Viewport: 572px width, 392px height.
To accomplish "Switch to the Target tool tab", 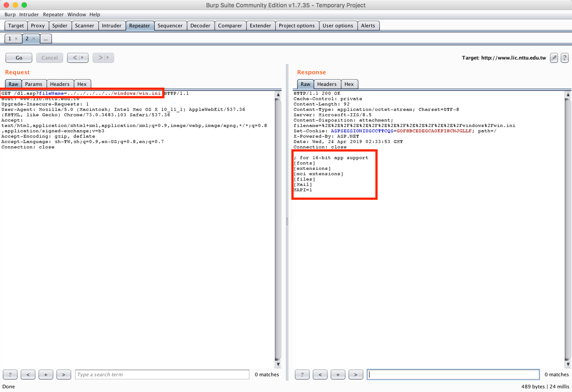I will [16, 25].
